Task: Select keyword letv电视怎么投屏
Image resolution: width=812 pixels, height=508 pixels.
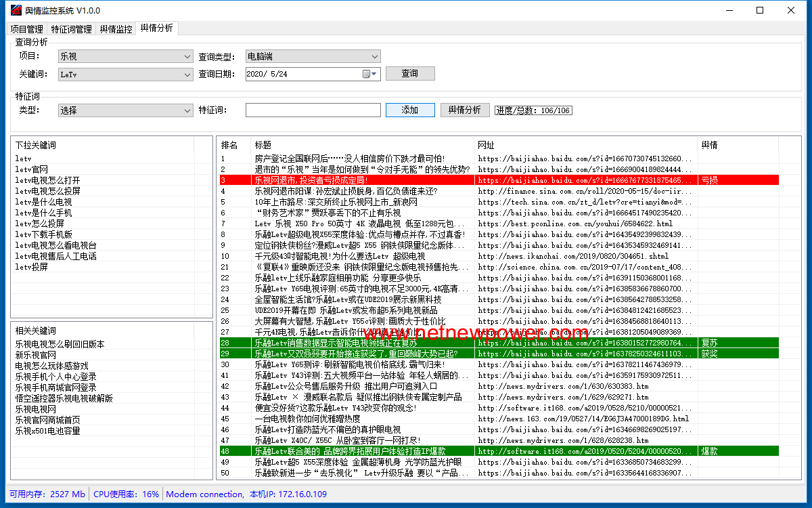Action: point(47,191)
